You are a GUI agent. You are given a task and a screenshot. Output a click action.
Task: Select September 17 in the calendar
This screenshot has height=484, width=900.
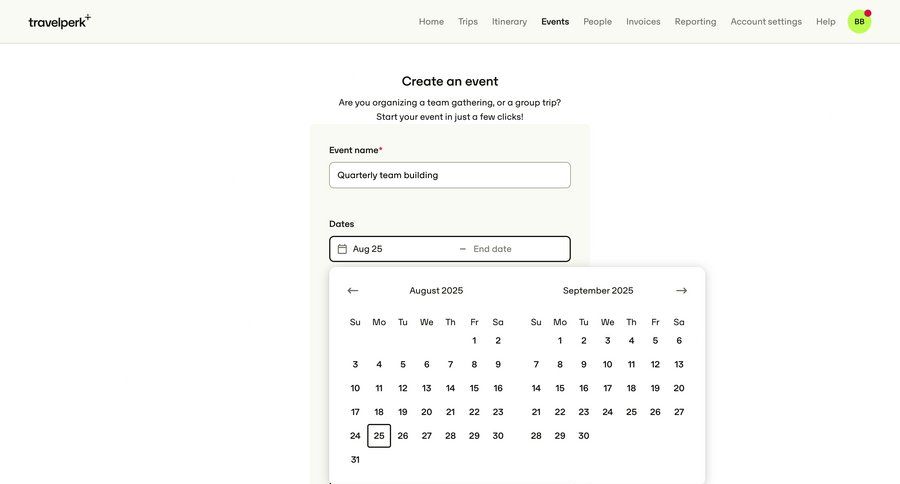[x=607, y=388]
